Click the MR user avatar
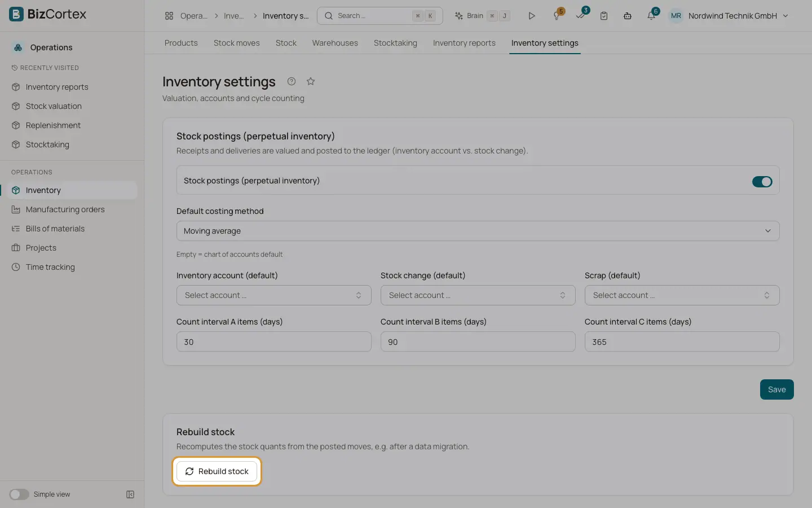Image resolution: width=812 pixels, height=508 pixels. coord(676,16)
